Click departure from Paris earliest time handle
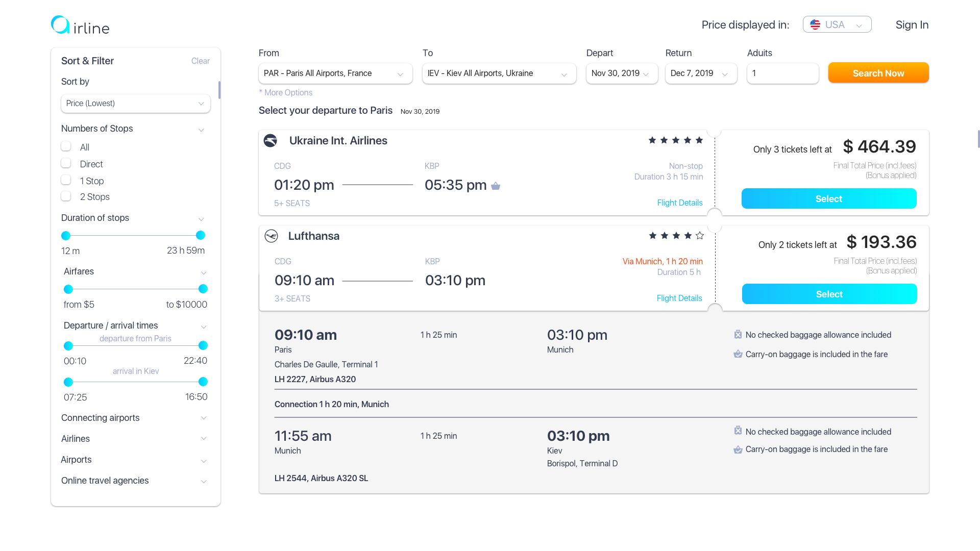The height and width of the screenshot is (551, 980). (x=68, y=345)
